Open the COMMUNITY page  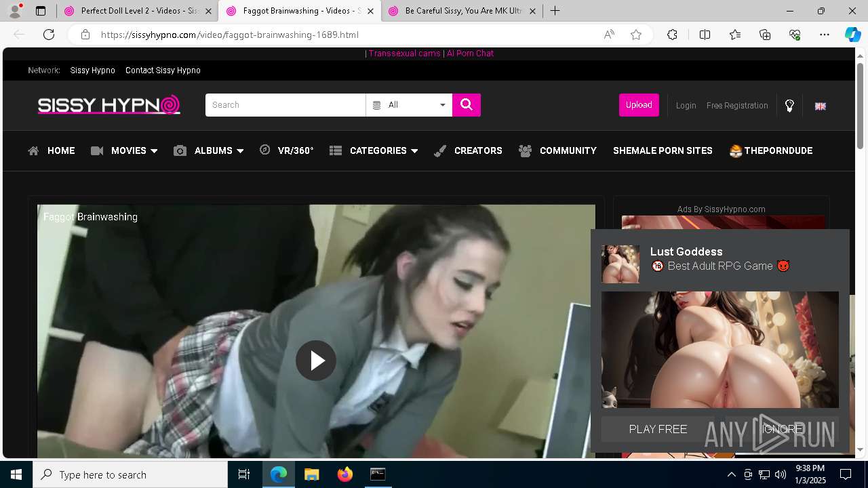tap(557, 150)
